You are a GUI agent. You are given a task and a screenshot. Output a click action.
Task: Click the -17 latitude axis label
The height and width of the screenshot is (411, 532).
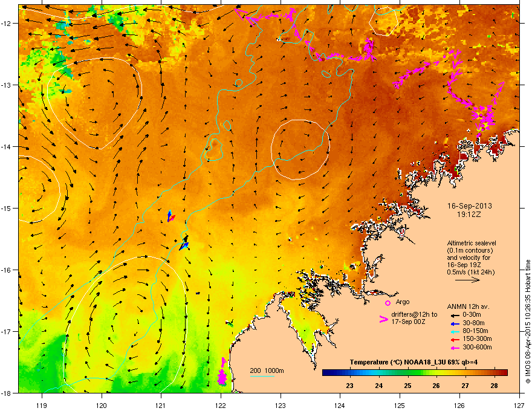click(6, 331)
